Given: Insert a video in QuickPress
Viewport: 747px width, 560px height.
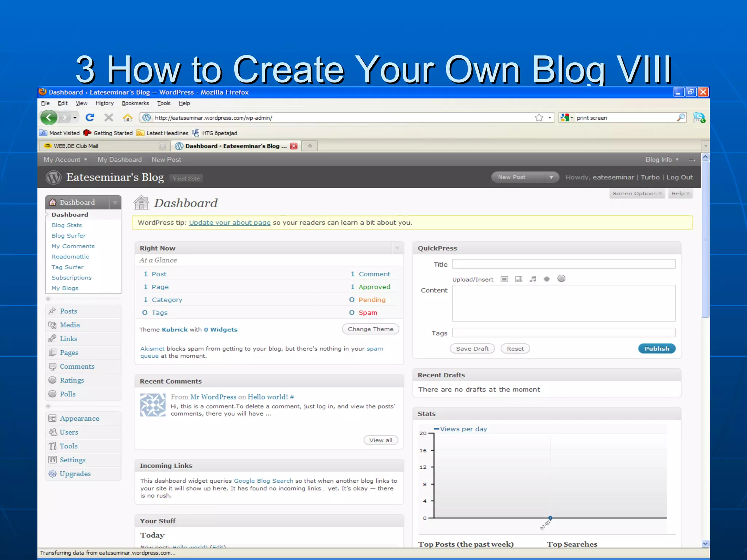Looking at the screenshot, I should click(x=519, y=279).
